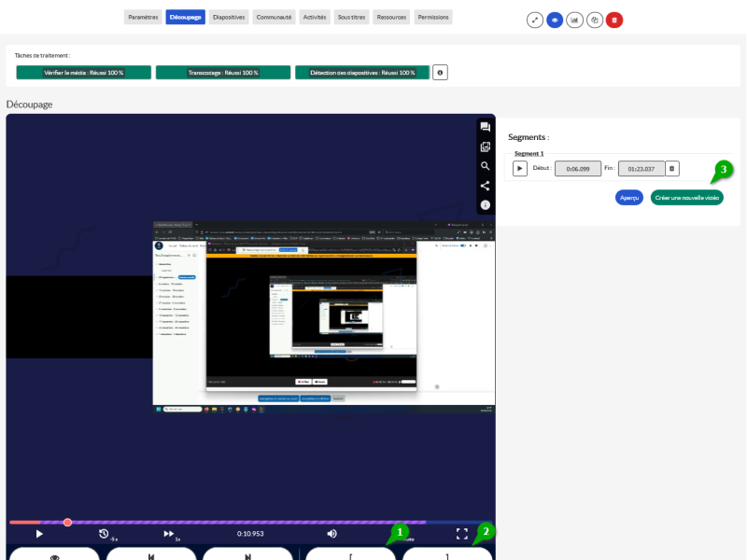
Task: Switch to the Diapositives tab
Action: tap(229, 17)
